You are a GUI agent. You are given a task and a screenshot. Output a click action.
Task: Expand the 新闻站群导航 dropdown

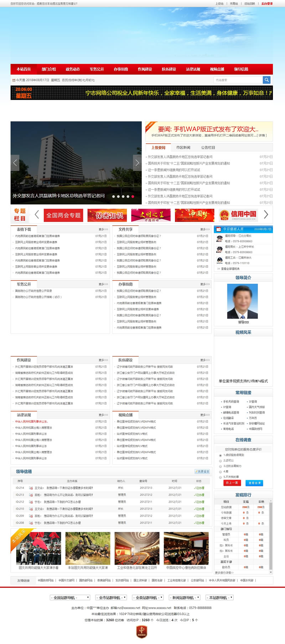pos(184,598)
